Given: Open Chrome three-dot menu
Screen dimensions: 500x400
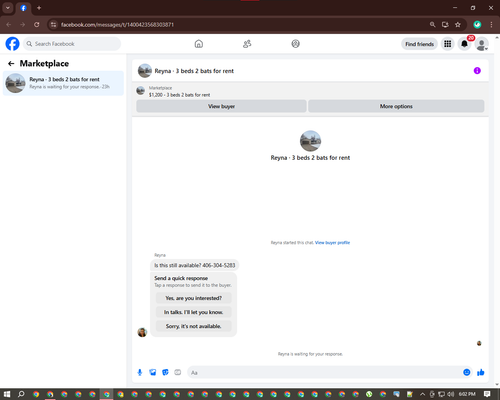Looking at the screenshot, I should pyautogui.click(x=491, y=25).
